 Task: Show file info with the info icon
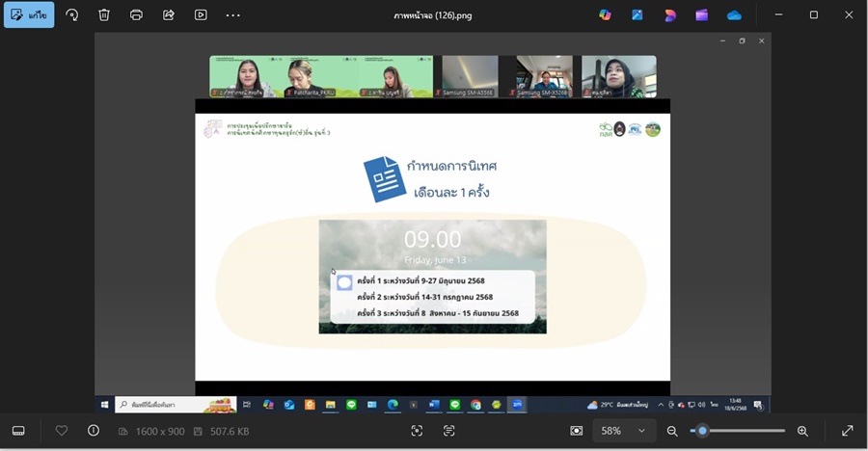tap(94, 431)
